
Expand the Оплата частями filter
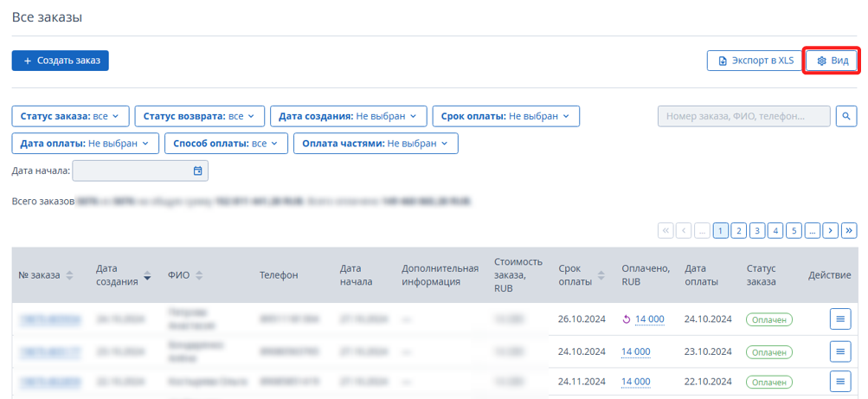click(376, 144)
